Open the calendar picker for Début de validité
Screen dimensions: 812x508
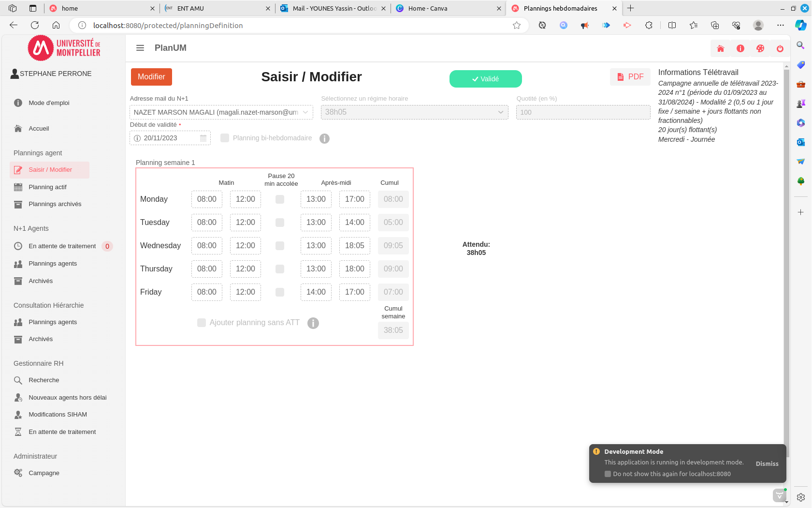[203, 138]
